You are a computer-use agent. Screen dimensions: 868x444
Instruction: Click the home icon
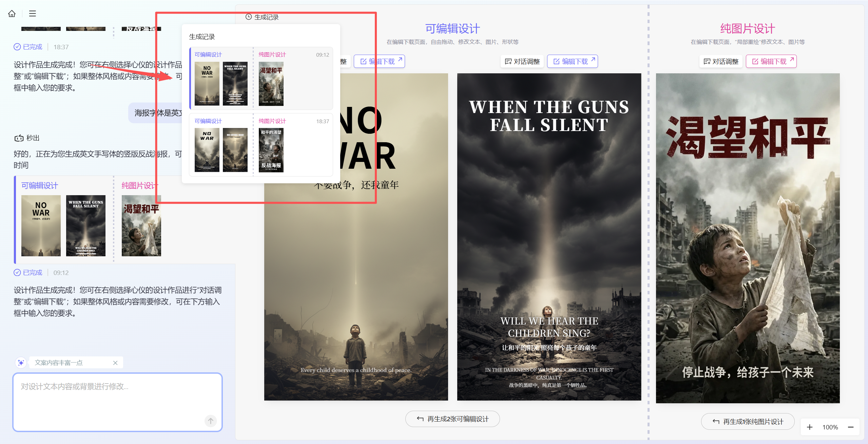coord(12,14)
